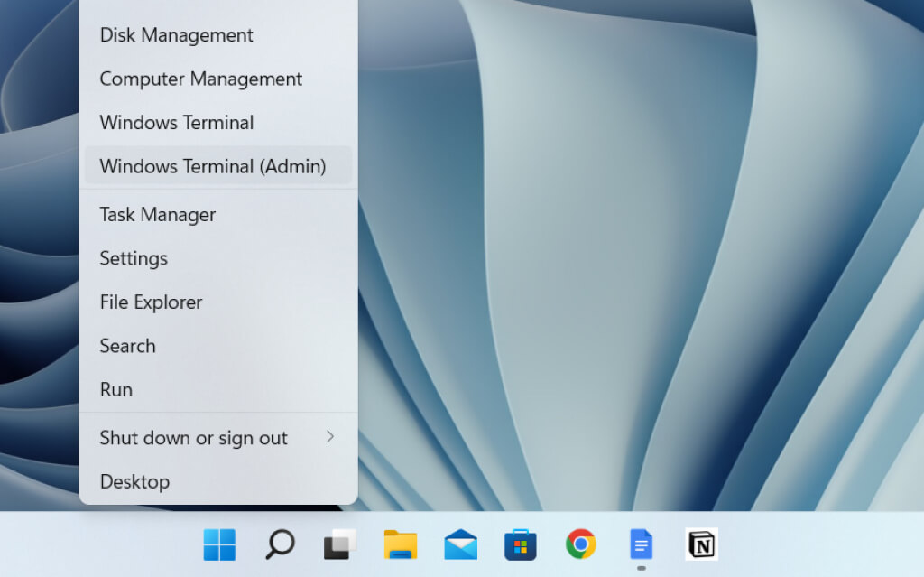Open the Run menu entry
The width and height of the screenshot is (924, 577).
pyautogui.click(x=218, y=389)
